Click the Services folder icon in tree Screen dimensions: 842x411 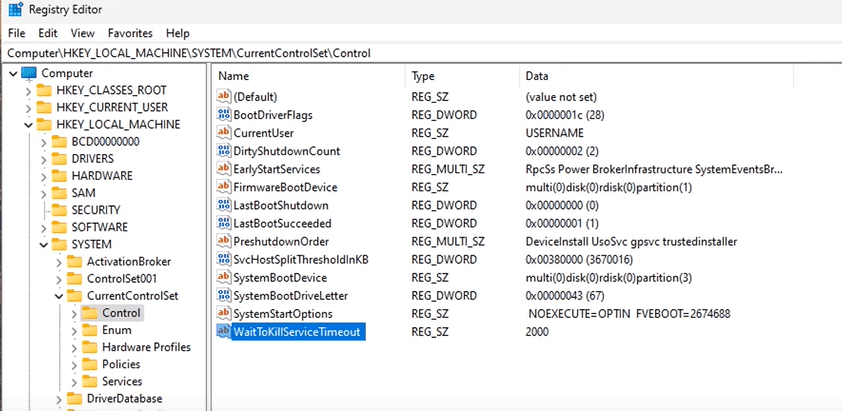click(x=88, y=381)
